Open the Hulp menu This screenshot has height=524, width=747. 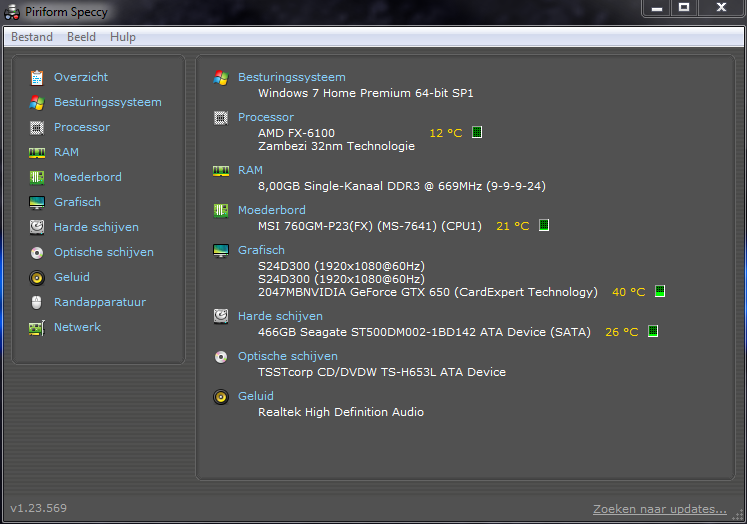tap(123, 37)
